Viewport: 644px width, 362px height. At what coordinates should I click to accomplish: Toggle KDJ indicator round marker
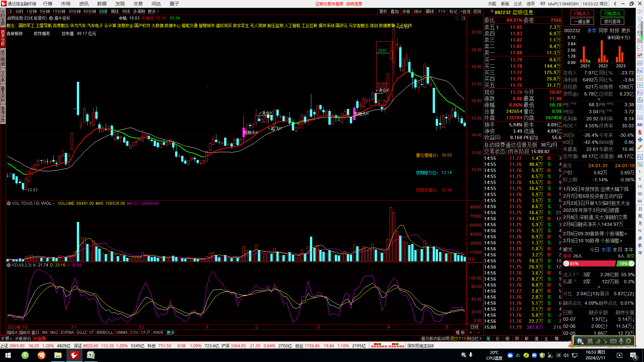pos(9,265)
